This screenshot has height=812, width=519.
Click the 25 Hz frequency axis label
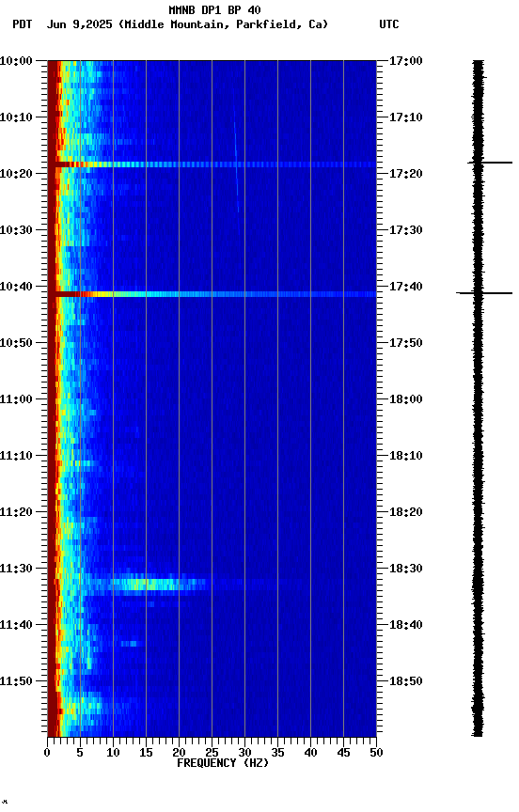[x=212, y=753]
